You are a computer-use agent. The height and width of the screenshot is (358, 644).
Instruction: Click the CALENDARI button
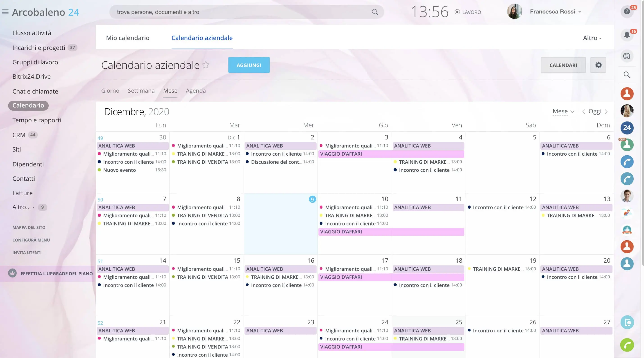(563, 65)
